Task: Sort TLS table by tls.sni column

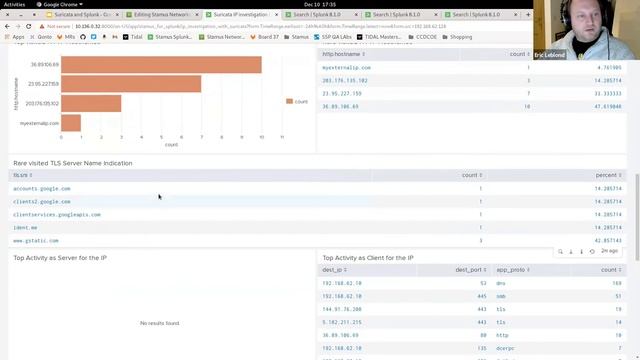Action: click(22, 175)
